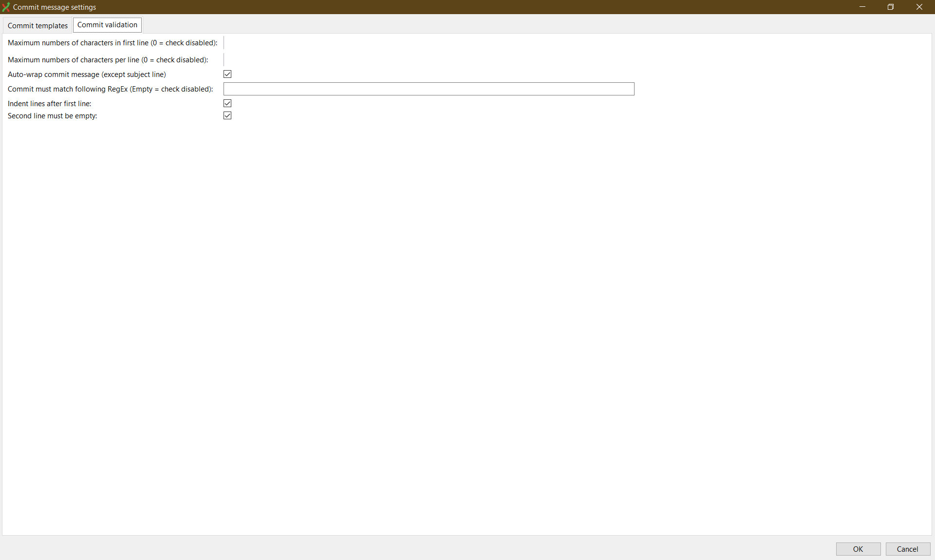Focus the first line character limit field
This screenshot has width=935, height=560.
point(292,42)
